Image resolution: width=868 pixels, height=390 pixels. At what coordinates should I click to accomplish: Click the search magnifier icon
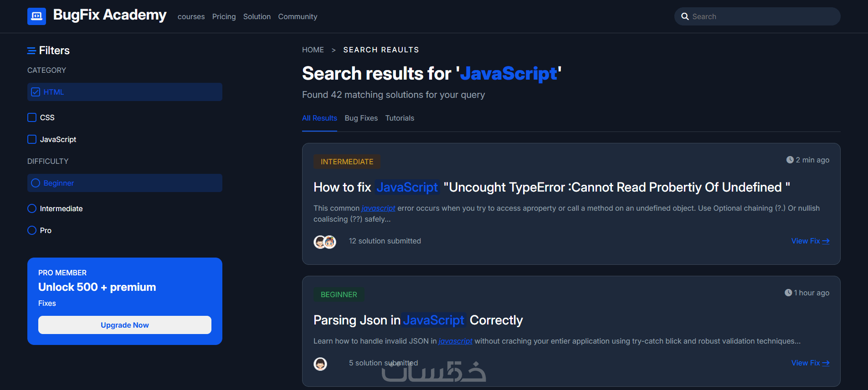[684, 16]
